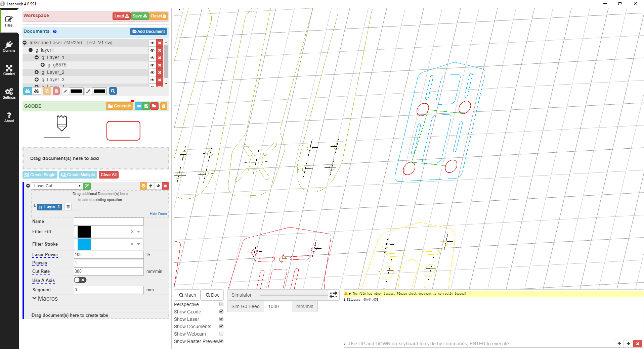Delete the Laser Cut operation
This screenshot has height=349, width=644.
(165, 186)
